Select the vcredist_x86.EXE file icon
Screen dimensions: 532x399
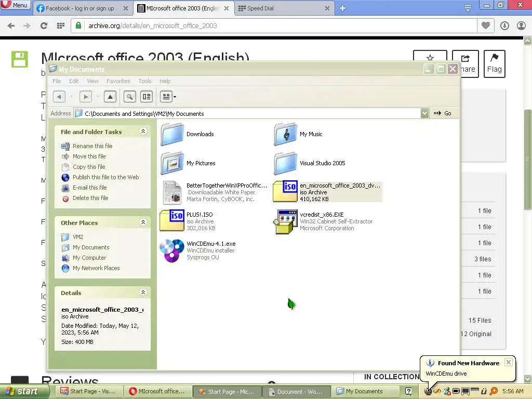click(x=285, y=221)
